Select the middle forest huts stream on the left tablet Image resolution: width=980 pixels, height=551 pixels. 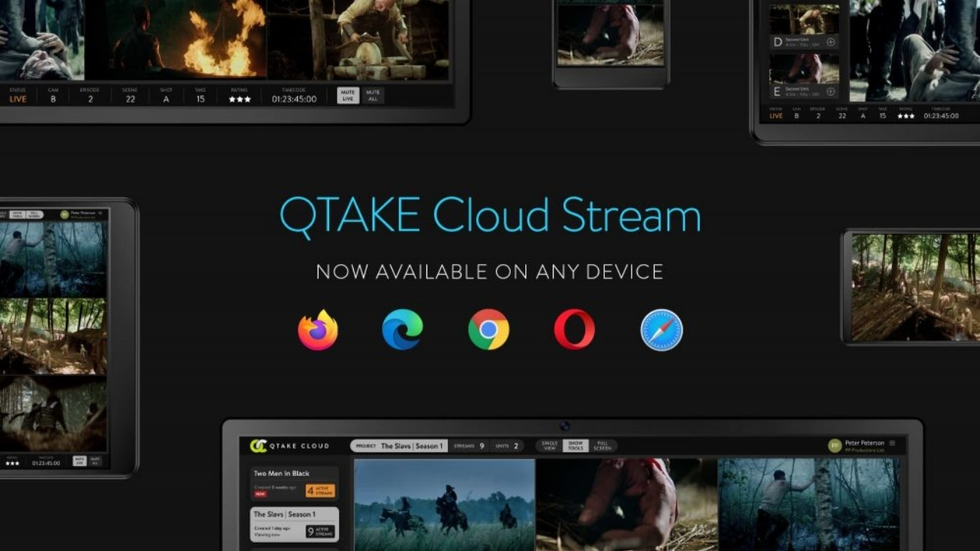point(54,335)
